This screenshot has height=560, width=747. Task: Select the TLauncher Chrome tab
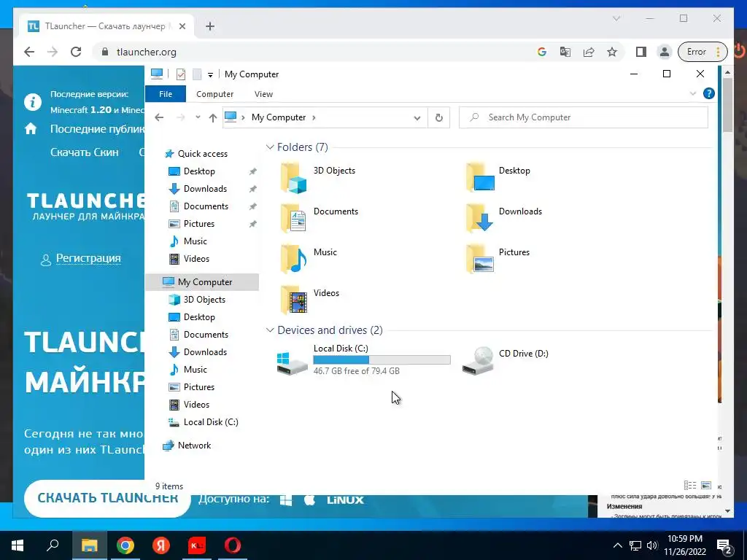[107, 26]
